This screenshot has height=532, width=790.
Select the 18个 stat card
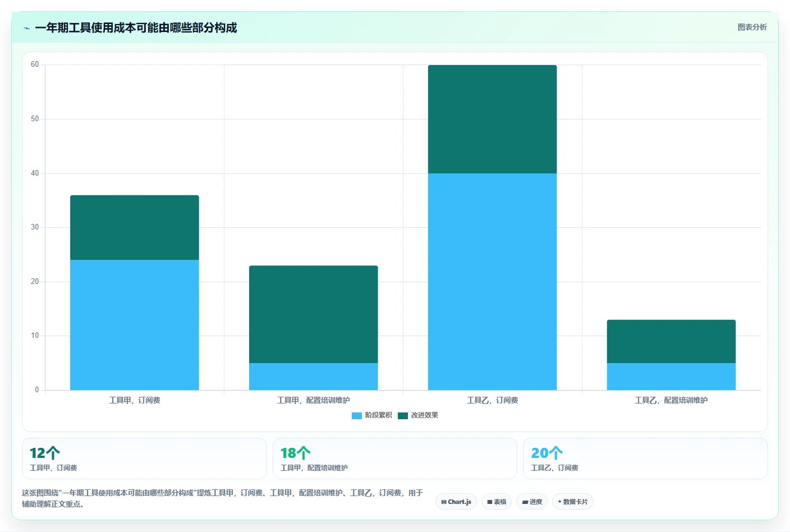(x=395, y=458)
